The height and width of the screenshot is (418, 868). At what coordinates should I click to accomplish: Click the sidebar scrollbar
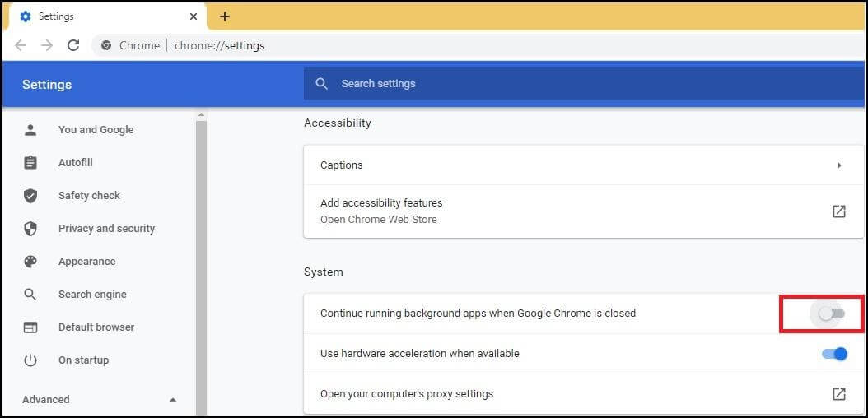pyautogui.click(x=202, y=267)
